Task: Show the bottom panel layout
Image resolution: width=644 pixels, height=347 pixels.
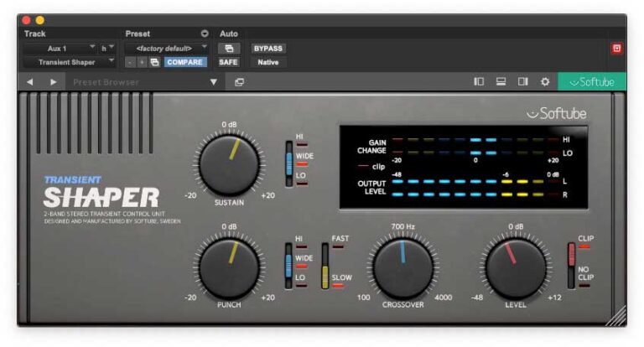Action: tap(501, 82)
